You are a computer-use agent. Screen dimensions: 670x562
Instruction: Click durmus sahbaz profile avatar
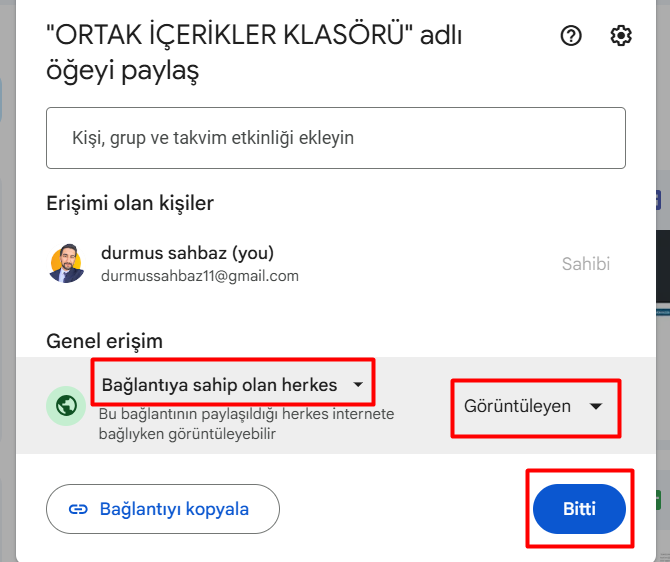coord(66,263)
